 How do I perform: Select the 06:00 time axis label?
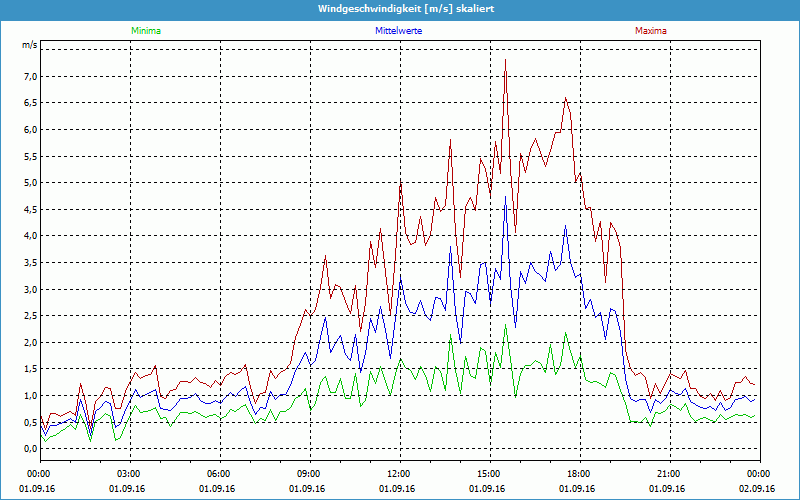(219, 474)
